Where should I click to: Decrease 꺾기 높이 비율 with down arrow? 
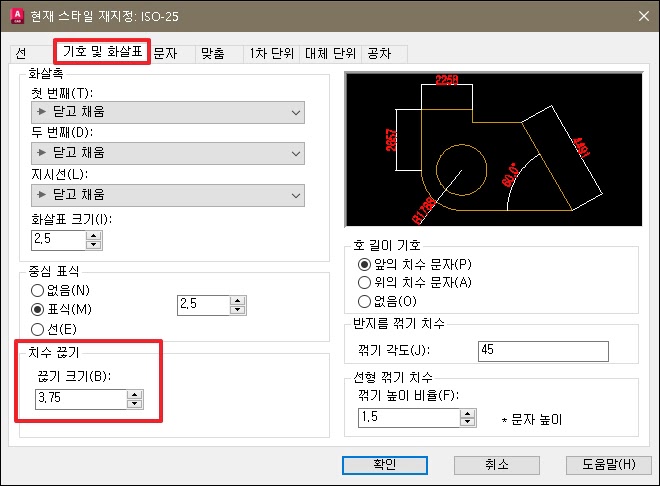467,422
